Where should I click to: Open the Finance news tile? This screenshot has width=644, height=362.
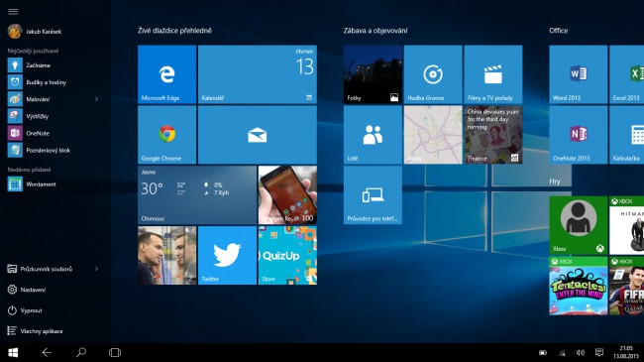tap(493, 135)
